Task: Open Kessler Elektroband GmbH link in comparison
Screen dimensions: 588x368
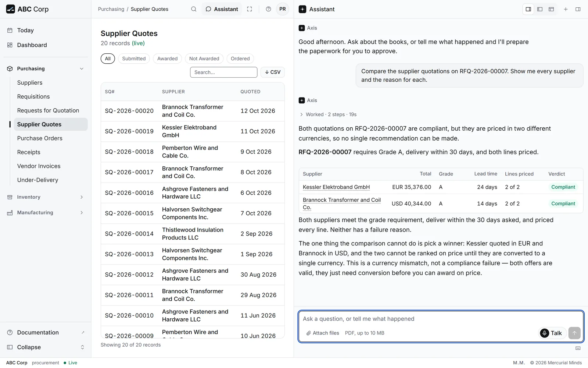Action: (336, 187)
